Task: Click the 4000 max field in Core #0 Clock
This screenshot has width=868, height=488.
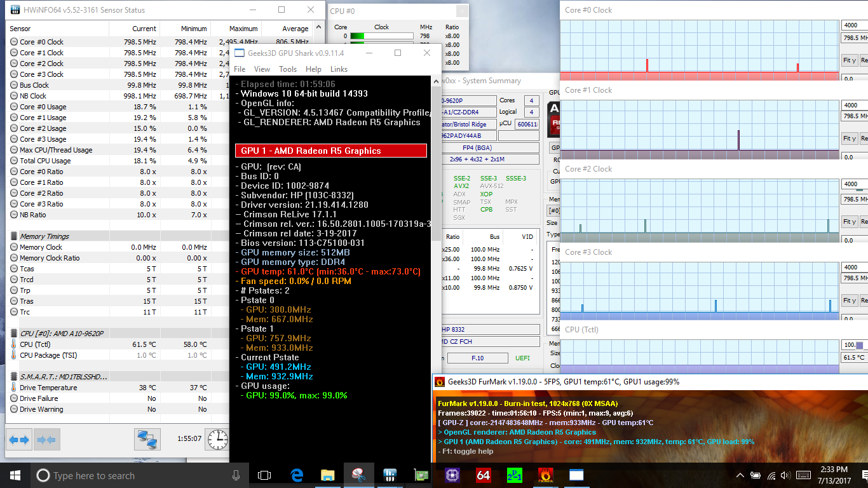Action: coord(855,25)
